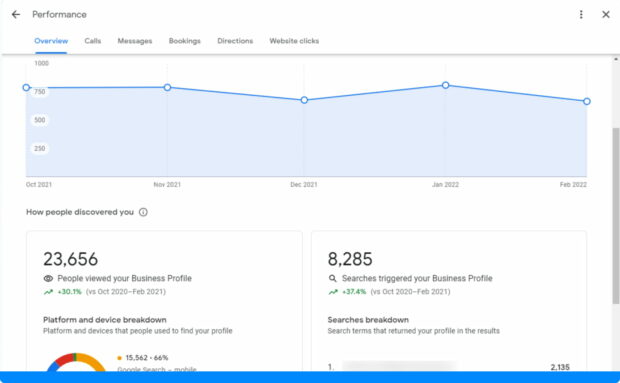Open the Messages tab
Screen dimensions: 620x383
pyautogui.click(x=135, y=41)
